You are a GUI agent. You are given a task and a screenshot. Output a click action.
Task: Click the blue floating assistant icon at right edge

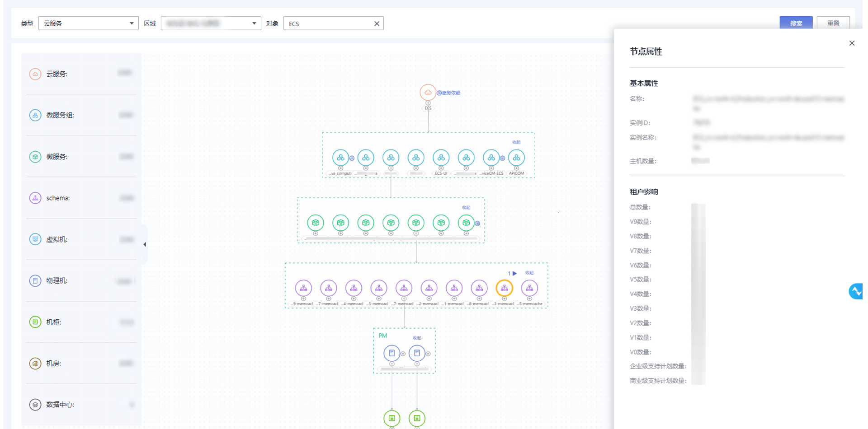pyautogui.click(x=856, y=291)
